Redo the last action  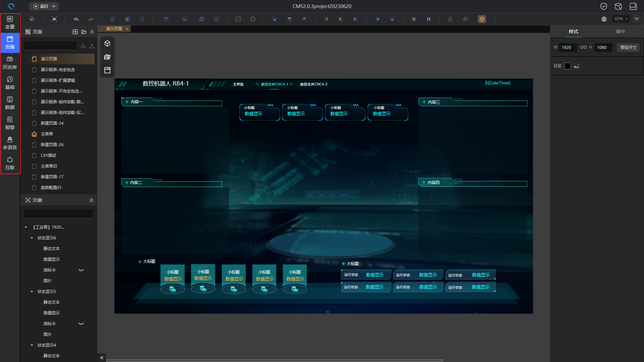pyautogui.click(x=91, y=19)
